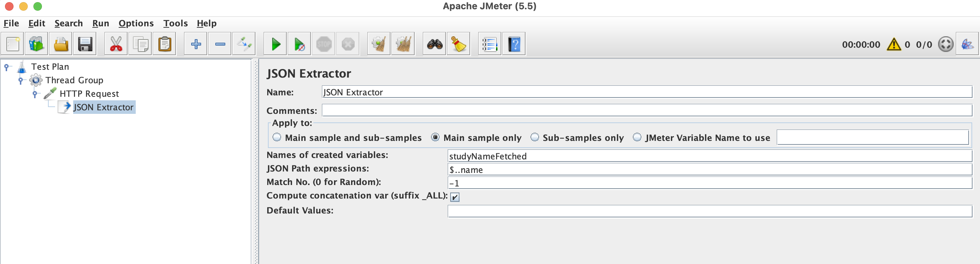
Task: Click the JSON Path expressions input field
Action: pos(710,169)
